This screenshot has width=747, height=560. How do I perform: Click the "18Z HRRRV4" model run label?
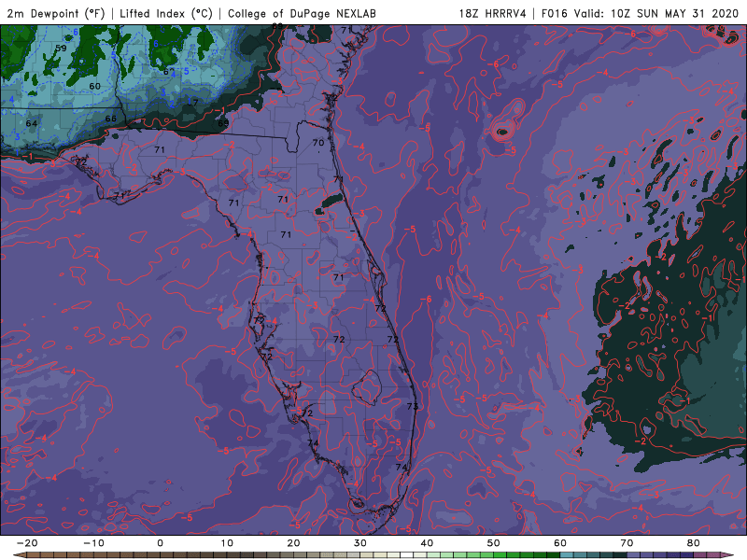[x=493, y=13]
